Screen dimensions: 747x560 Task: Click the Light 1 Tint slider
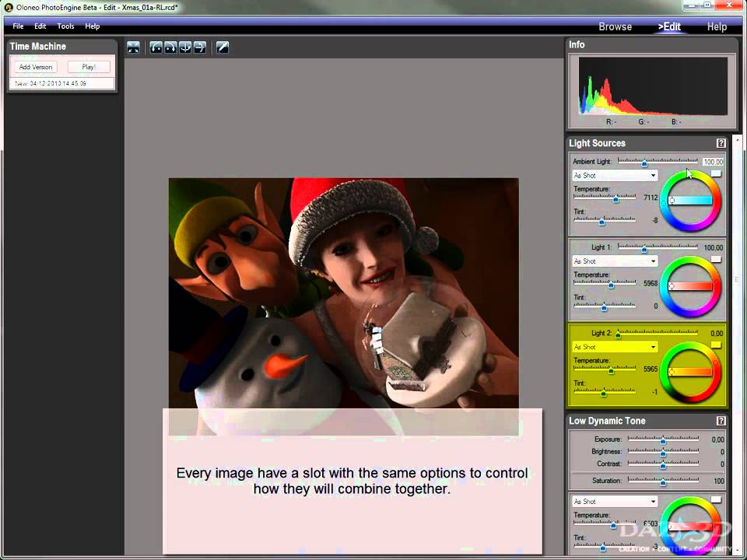(605, 306)
